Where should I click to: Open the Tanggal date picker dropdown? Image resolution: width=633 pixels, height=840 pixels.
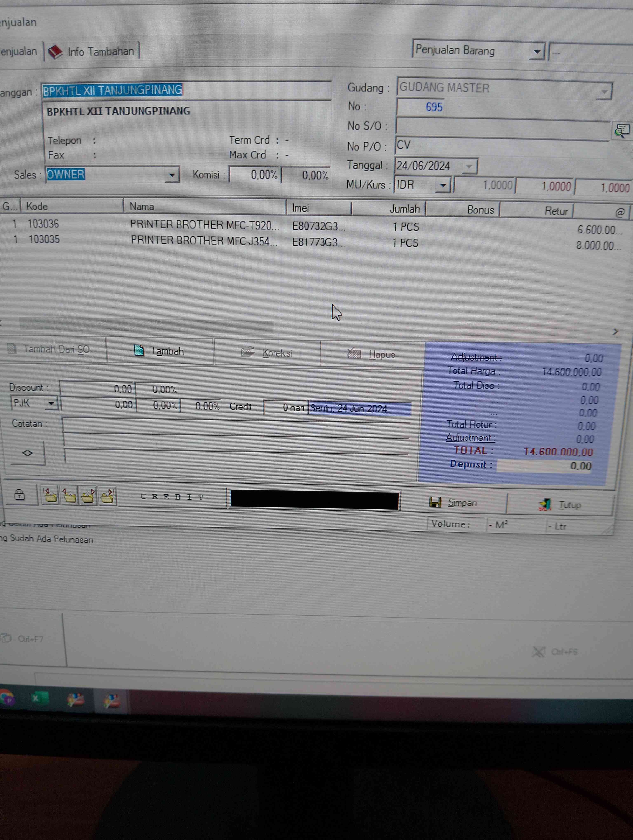pos(469,166)
